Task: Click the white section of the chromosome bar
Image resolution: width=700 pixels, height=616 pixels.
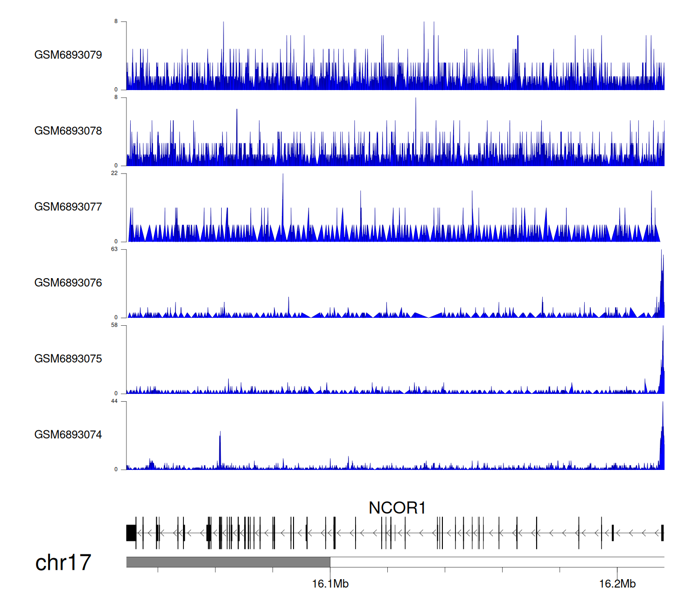Action: [x=497, y=562]
